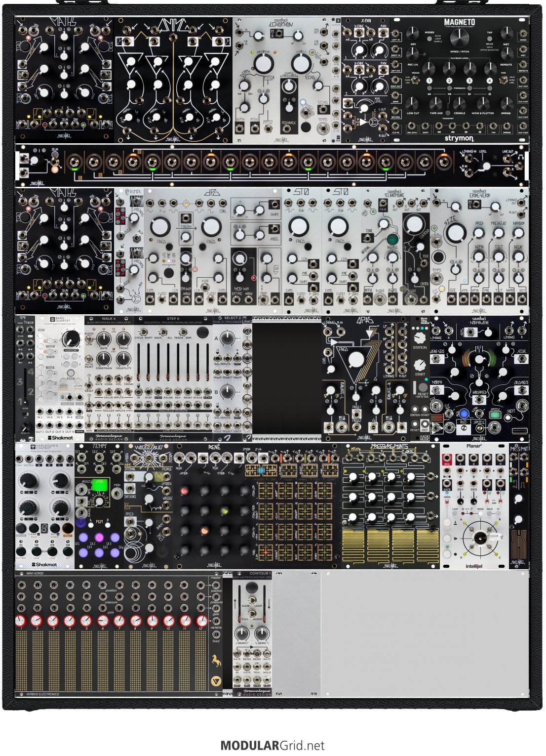
Task: Click the Trace module scan slider
Action: [x=25, y=385]
